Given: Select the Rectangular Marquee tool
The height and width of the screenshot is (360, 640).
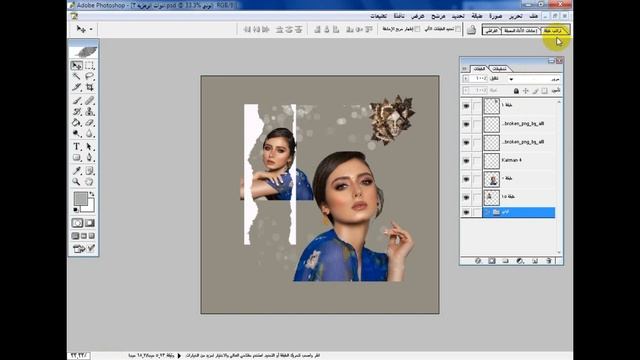Looking at the screenshot, I should coord(89,65).
